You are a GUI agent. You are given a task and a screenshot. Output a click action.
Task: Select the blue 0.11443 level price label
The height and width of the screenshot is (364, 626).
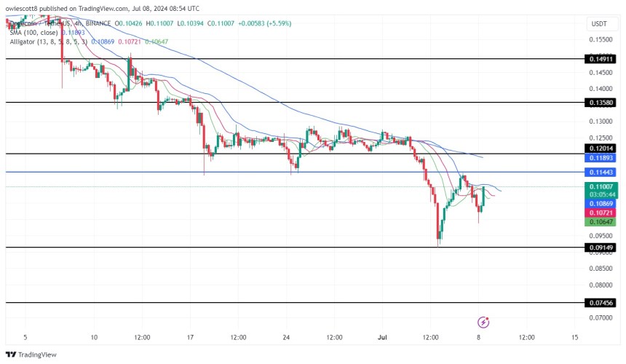[x=600, y=173]
